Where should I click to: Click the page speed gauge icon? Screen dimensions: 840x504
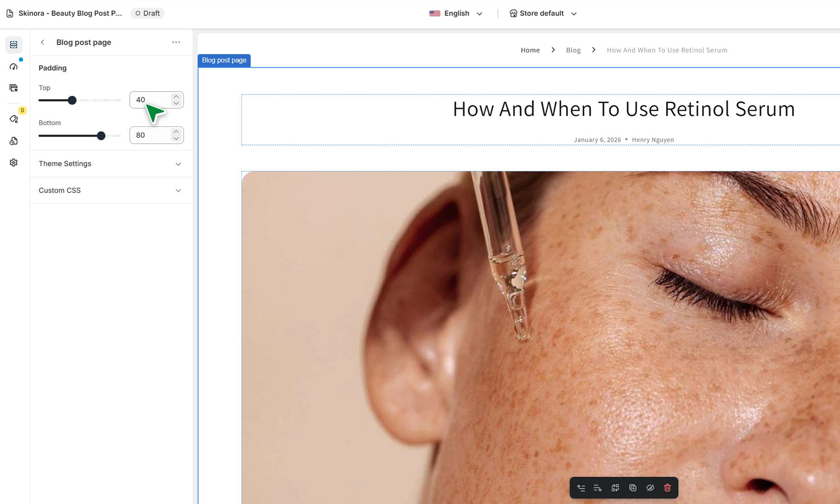[x=13, y=67]
